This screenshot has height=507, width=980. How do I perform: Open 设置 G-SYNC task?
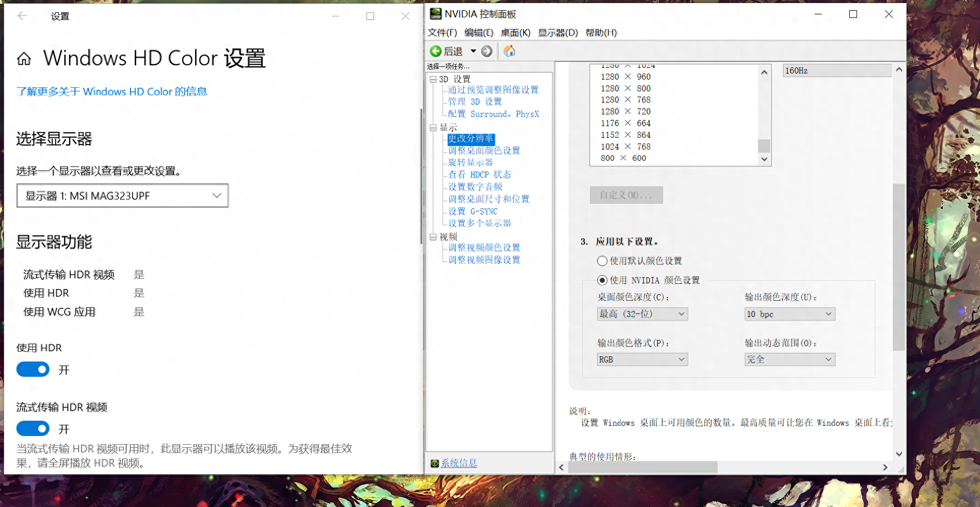click(473, 211)
